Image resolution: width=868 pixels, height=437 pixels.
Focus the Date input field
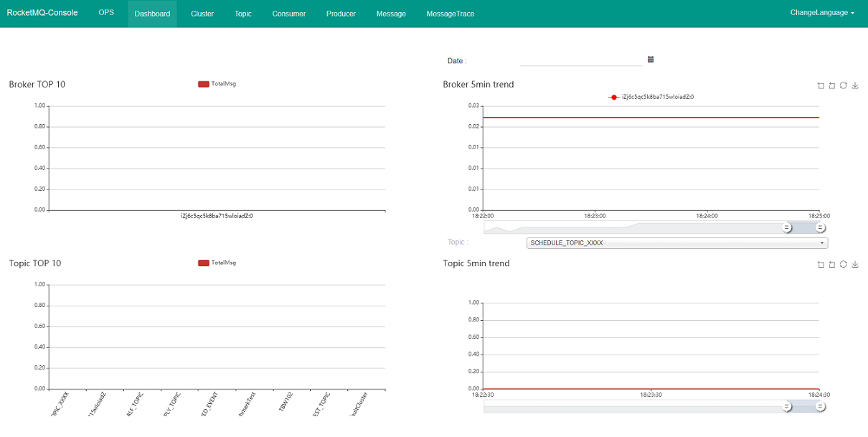pyautogui.click(x=581, y=60)
